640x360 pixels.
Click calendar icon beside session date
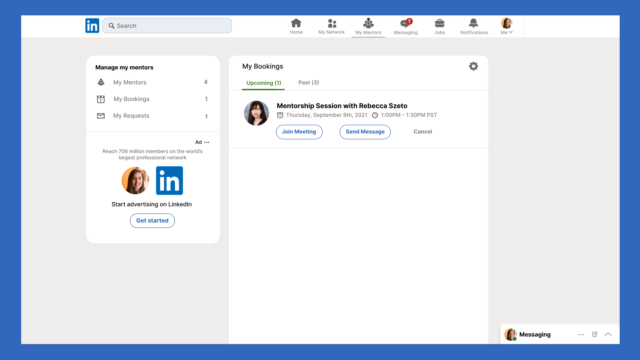[x=280, y=115]
